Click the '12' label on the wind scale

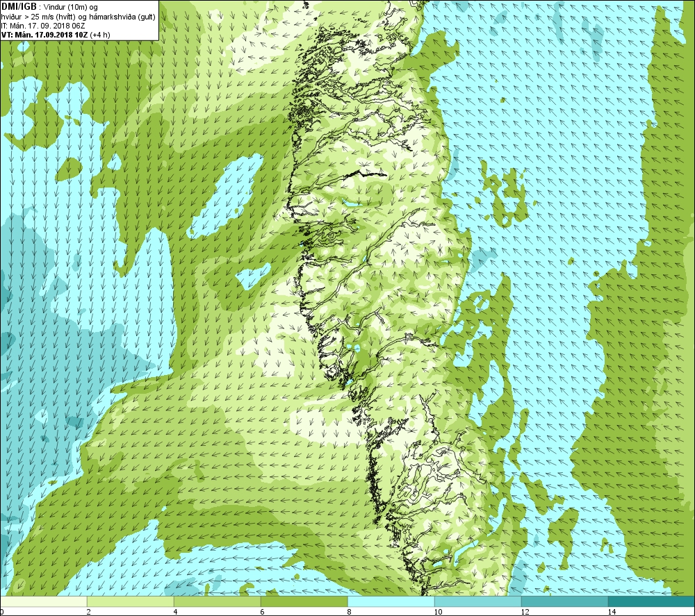pyautogui.click(x=524, y=612)
